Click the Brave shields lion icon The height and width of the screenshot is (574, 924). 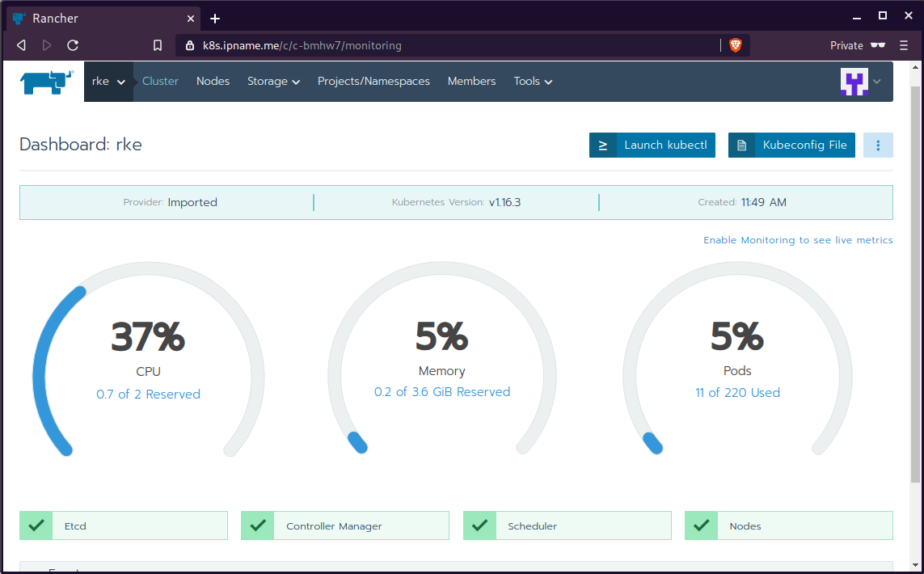pos(736,45)
